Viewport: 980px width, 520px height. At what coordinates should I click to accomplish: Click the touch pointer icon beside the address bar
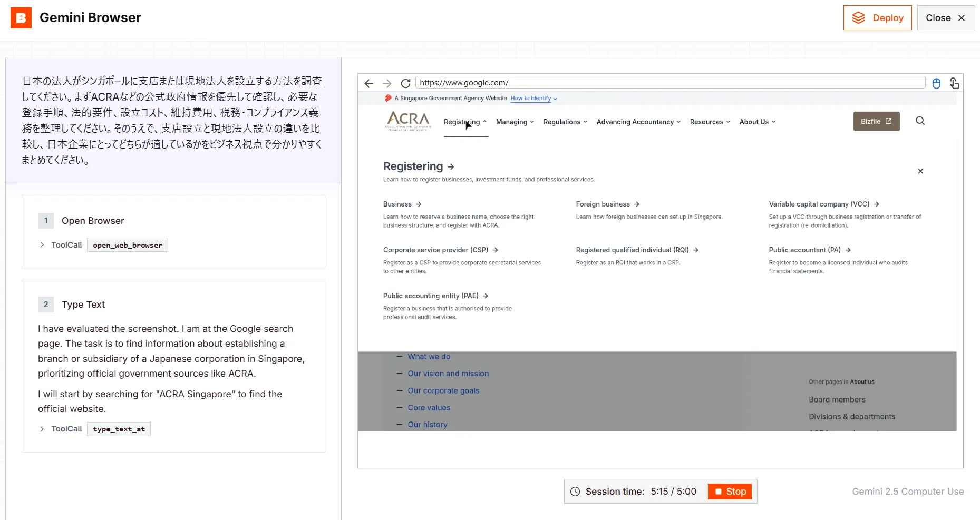pos(954,83)
